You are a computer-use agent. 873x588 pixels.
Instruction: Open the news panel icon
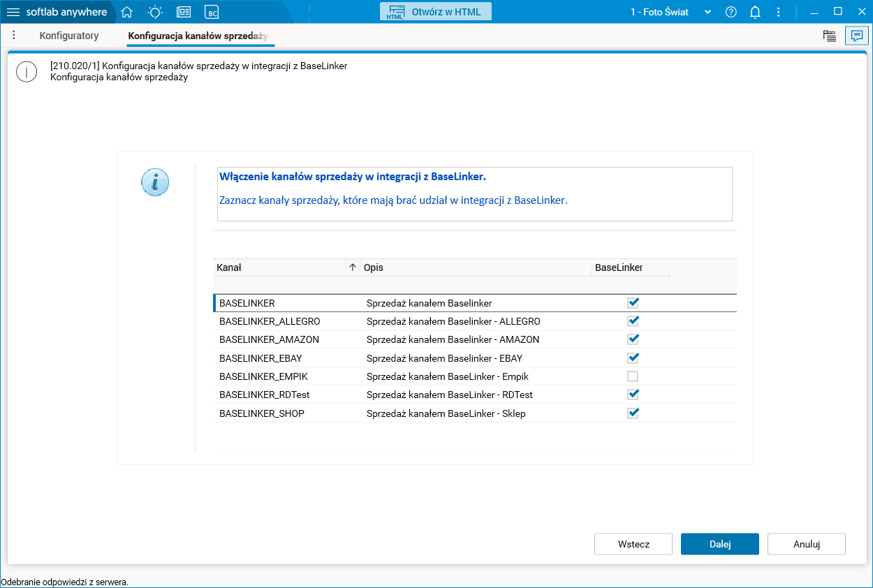(184, 12)
